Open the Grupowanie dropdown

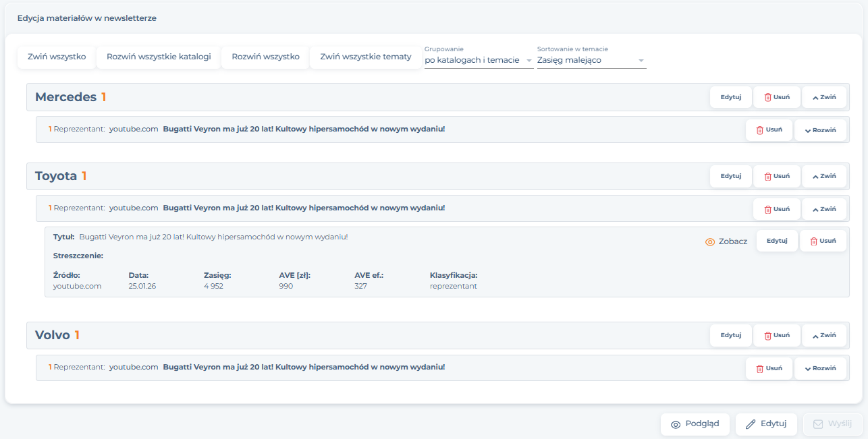coord(479,60)
